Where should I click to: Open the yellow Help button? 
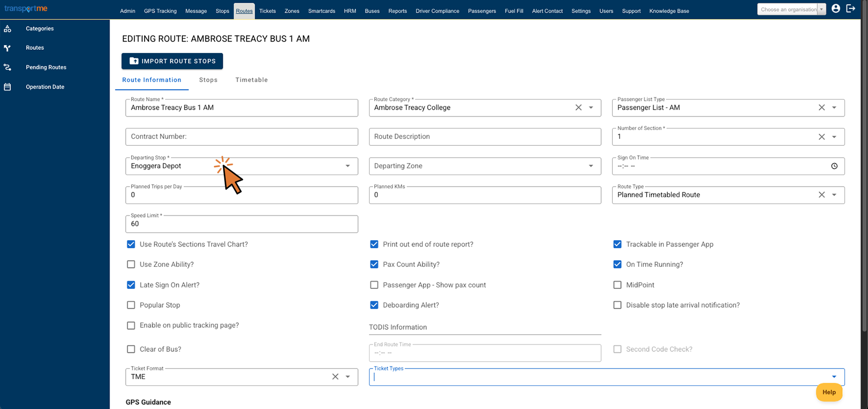(x=829, y=392)
